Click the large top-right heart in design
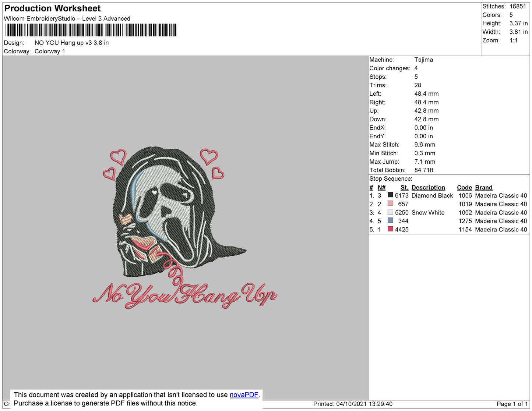This screenshot has width=532, height=411. pos(209,156)
